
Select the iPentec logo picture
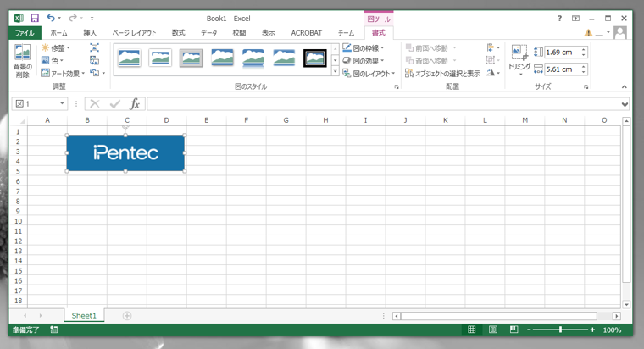tap(125, 152)
